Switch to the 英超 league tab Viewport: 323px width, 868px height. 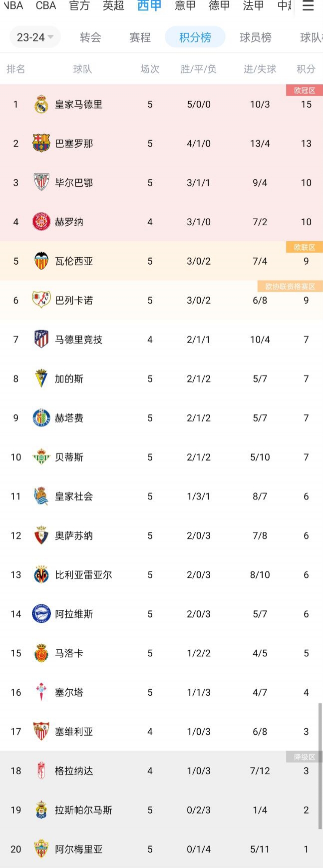[x=113, y=6]
